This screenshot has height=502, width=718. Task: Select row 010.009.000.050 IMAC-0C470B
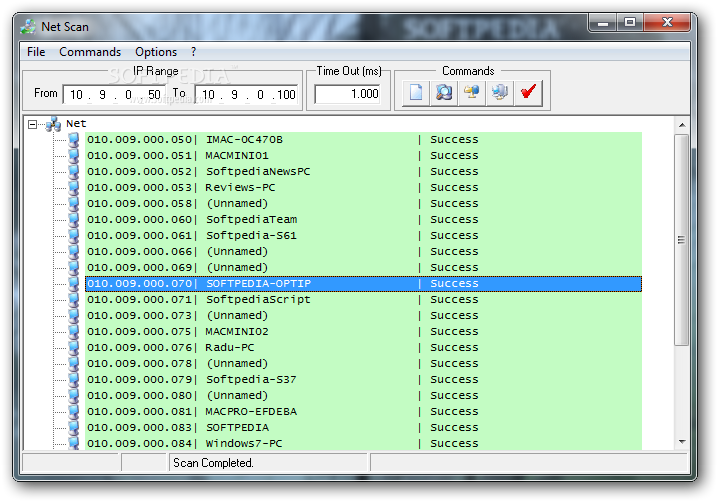click(x=364, y=140)
